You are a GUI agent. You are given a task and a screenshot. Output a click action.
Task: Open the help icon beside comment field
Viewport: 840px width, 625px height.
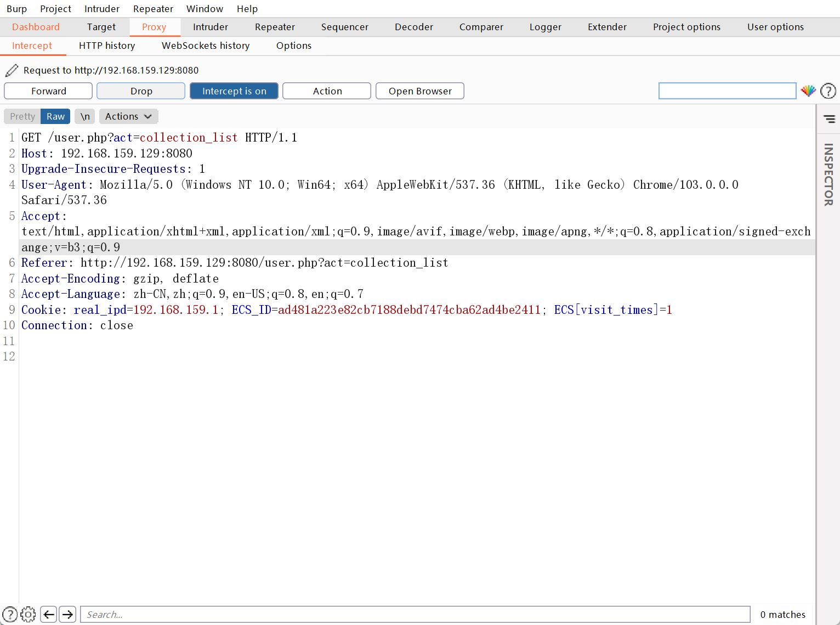[828, 91]
